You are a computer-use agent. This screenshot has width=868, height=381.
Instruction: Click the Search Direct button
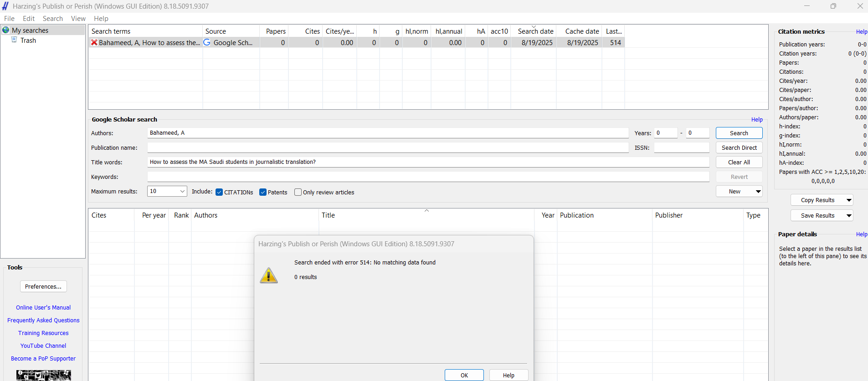(x=739, y=147)
